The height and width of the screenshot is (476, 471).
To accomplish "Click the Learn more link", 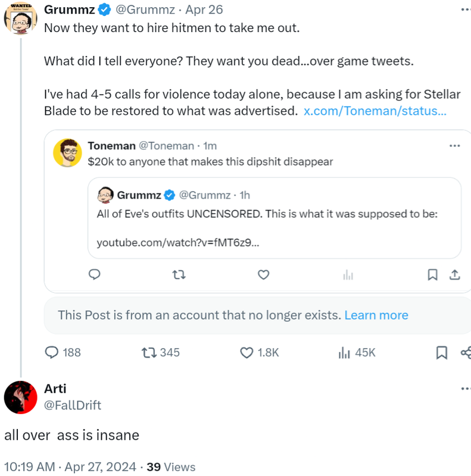I will point(376,315).
